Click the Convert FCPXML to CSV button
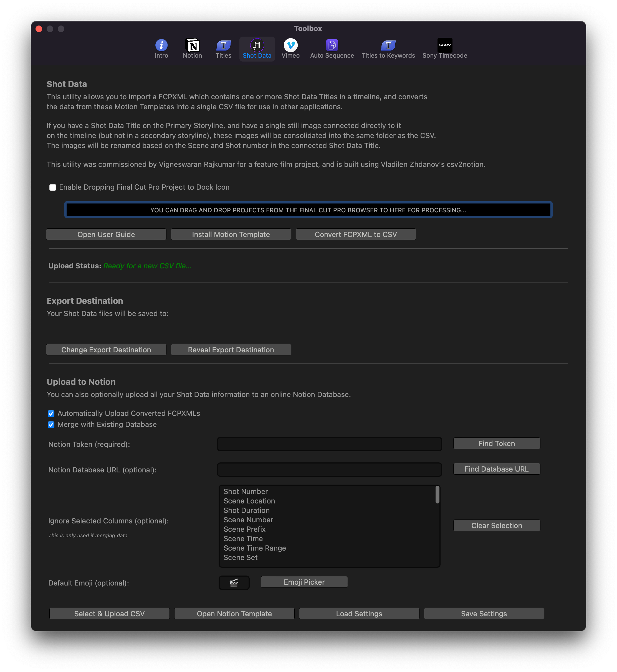This screenshot has height=672, width=617. tap(356, 235)
